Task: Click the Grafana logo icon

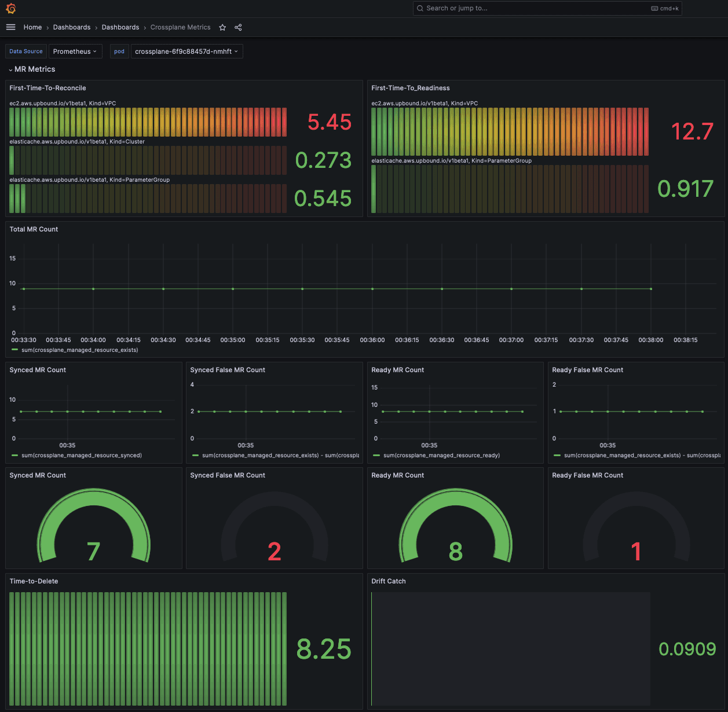Action: coord(10,8)
